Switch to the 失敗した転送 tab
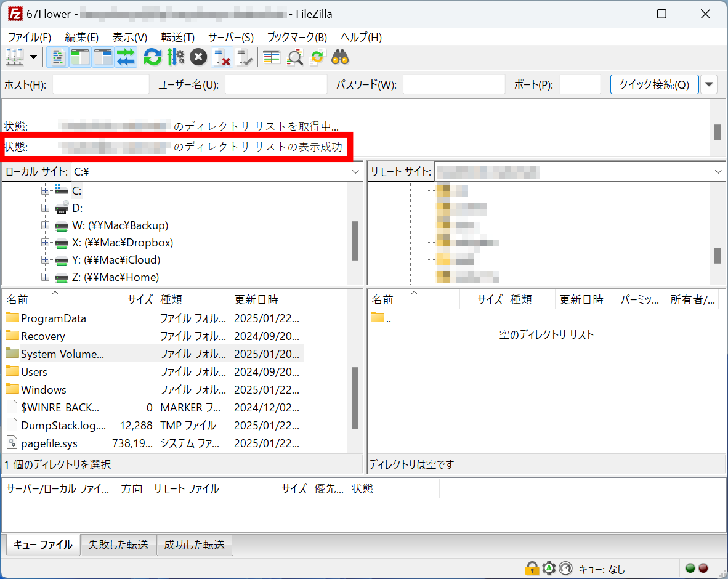 click(118, 545)
